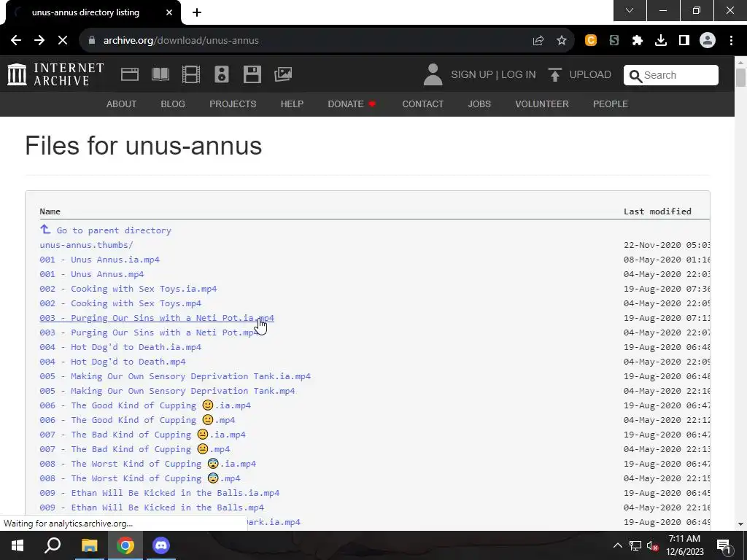747x560 pixels.
Task: Toggle the Chrome side panel icon
Action: click(684, 41)
